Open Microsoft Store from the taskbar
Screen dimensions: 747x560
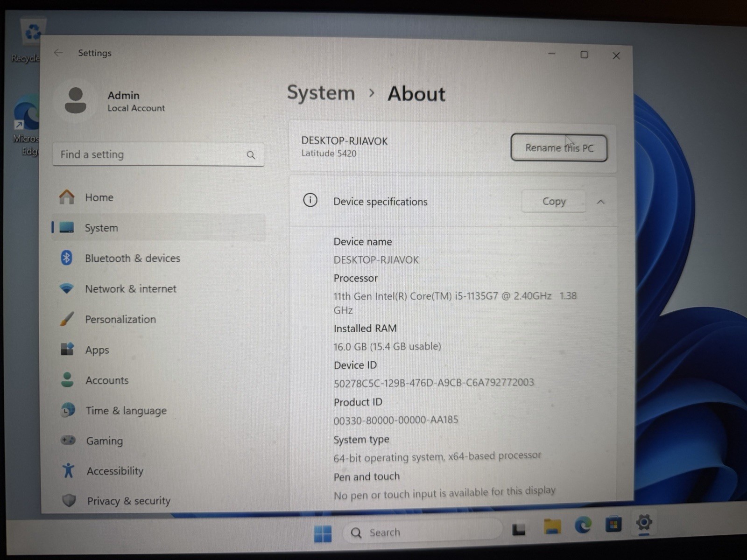point(613,524)
